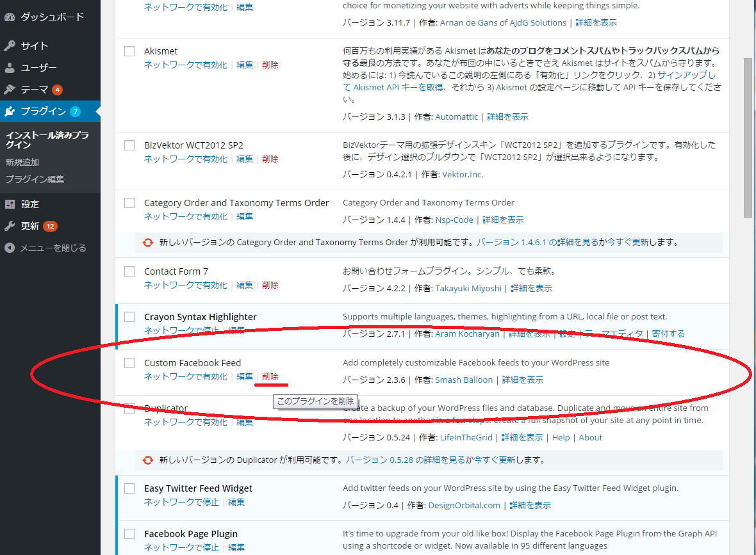Click the Dashboard gauge icon in sidebar
Image resolution: width=756 pixels, height=555 pixels.
[x=10, y=17]
